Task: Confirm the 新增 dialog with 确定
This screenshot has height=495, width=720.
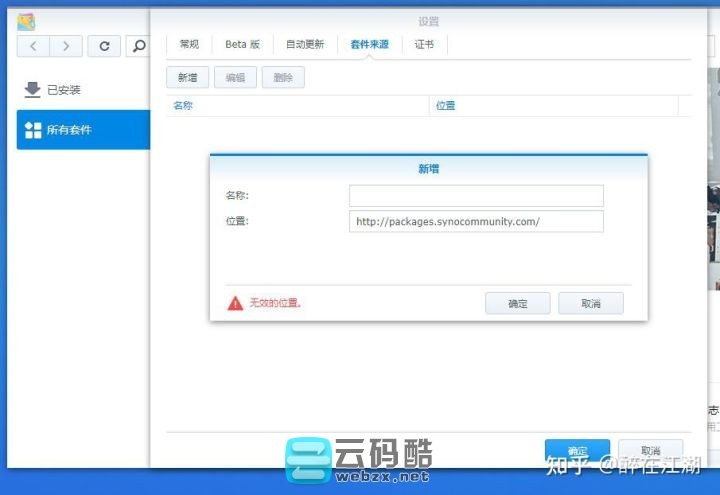Action: tap(518, 303)
